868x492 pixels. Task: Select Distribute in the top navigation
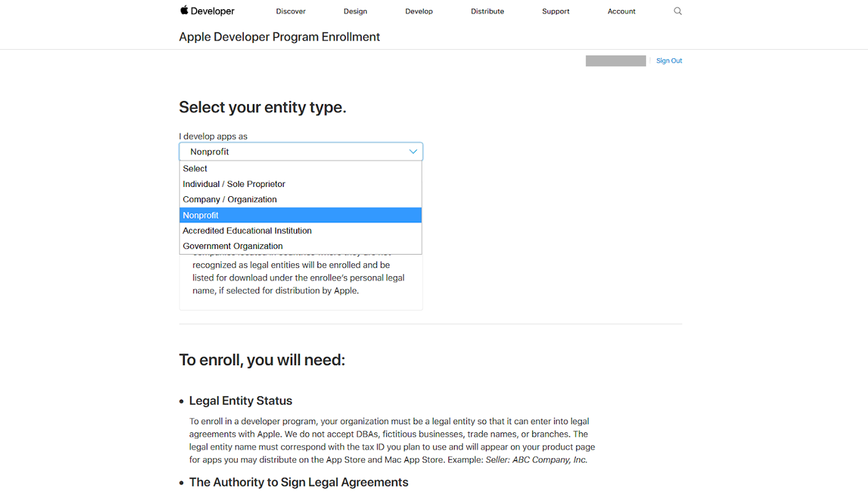click(487, 11)
